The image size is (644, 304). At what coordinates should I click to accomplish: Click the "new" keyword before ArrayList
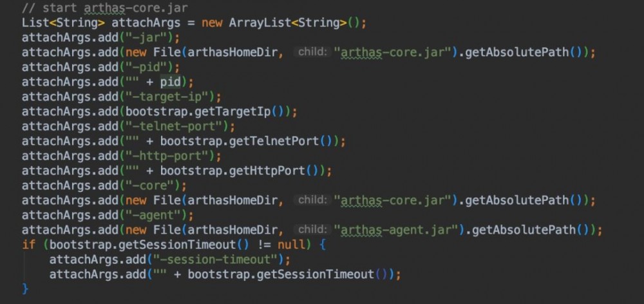(x=212, y=23)
